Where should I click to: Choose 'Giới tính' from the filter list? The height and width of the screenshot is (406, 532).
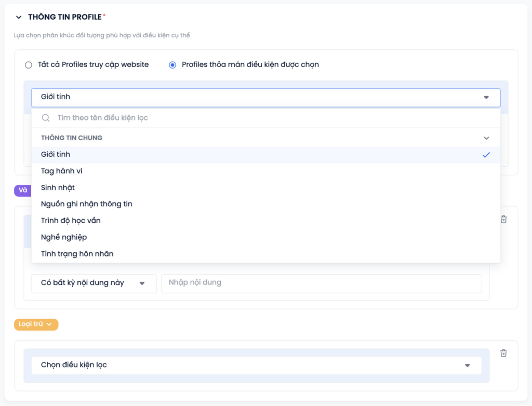(x=266, y=155)
